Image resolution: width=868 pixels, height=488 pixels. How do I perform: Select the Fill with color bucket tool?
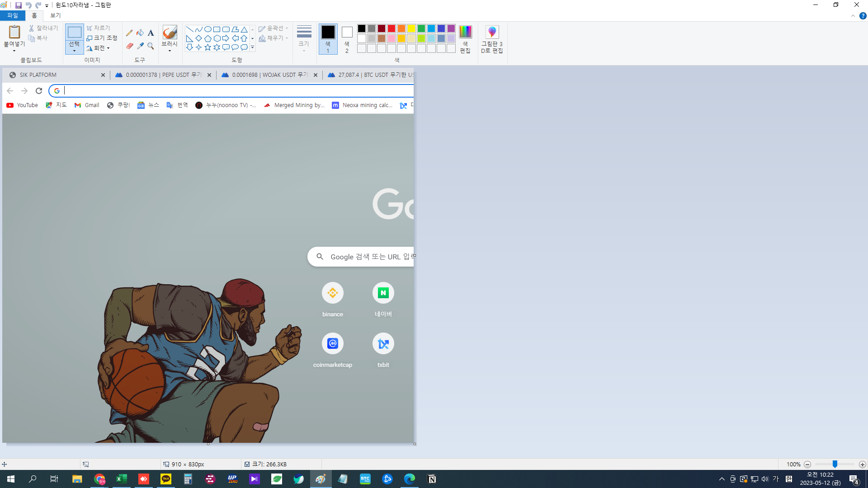pyautogui.click(x=140, y=33)
